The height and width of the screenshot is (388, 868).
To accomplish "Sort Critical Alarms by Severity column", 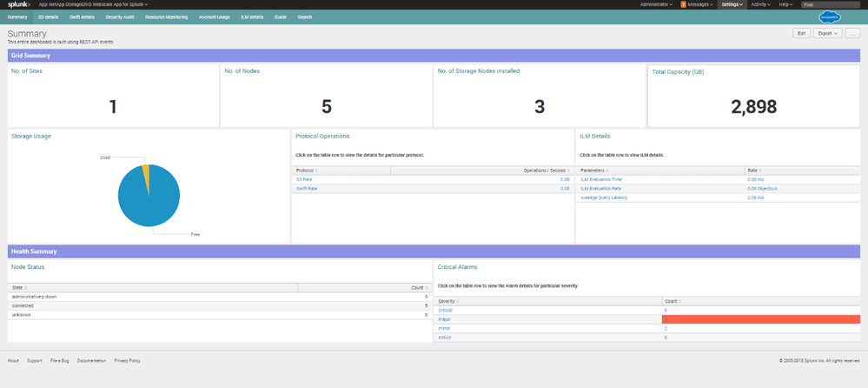I will pyautogui.click(x=448, y=301).
